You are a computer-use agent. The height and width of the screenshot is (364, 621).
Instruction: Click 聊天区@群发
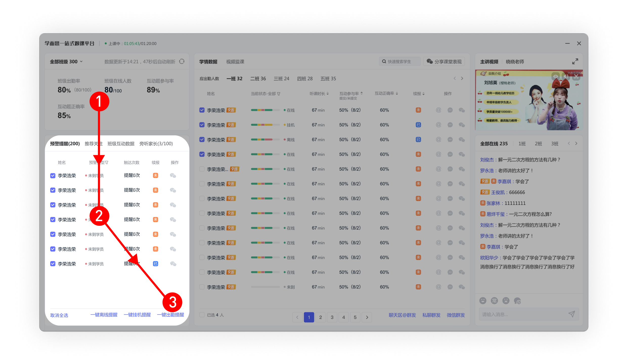402,315
